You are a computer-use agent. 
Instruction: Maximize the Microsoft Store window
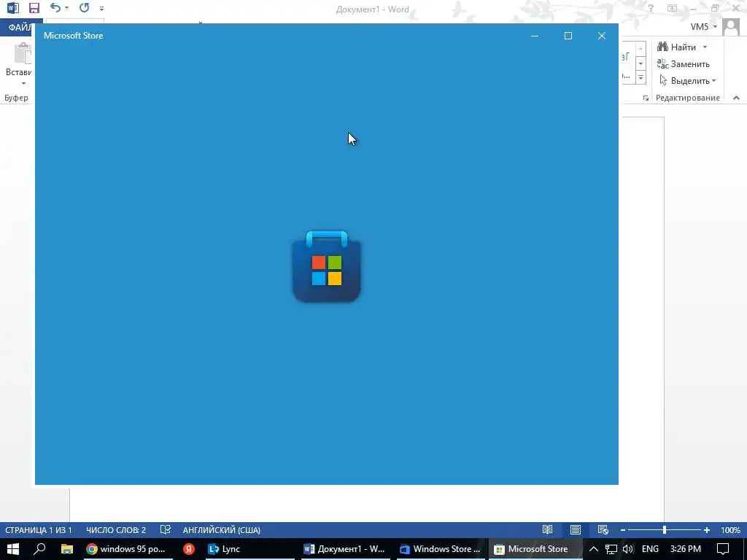[x=568, y=36]
